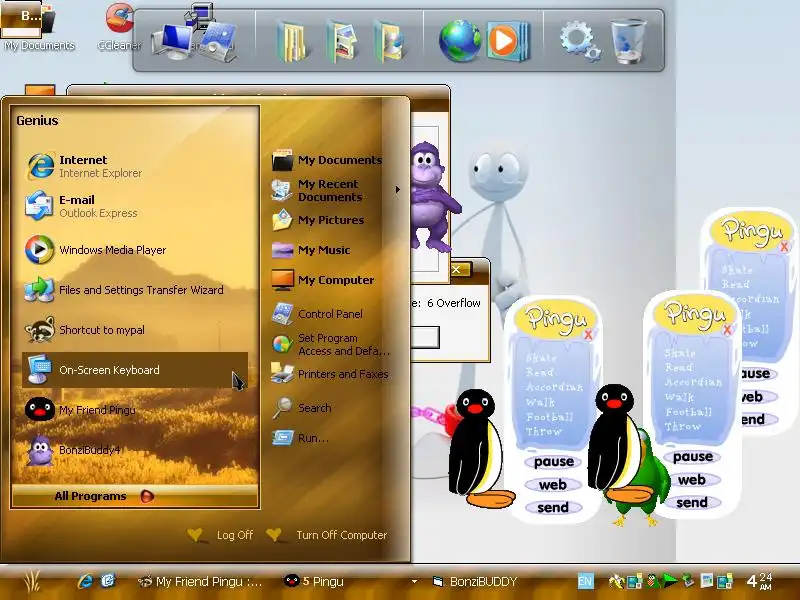Open the music folder icon in dock
Screen dimensions: 800x600
coord(390,42)
